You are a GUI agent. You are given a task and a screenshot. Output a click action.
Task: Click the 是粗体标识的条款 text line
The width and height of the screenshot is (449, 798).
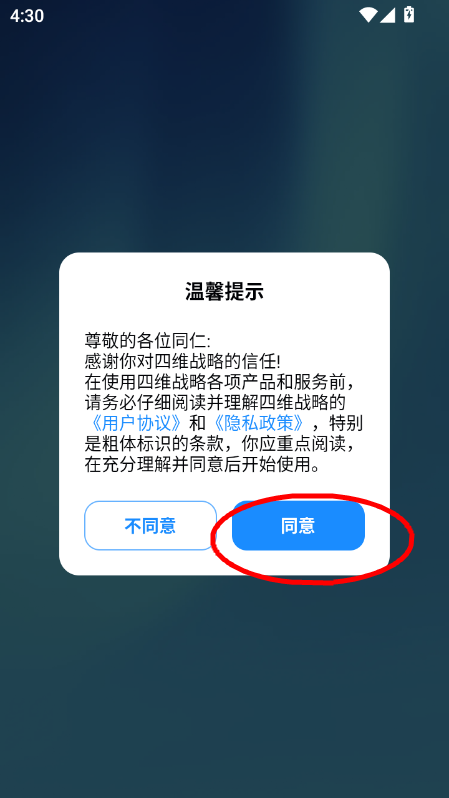[x=154, y=444]
